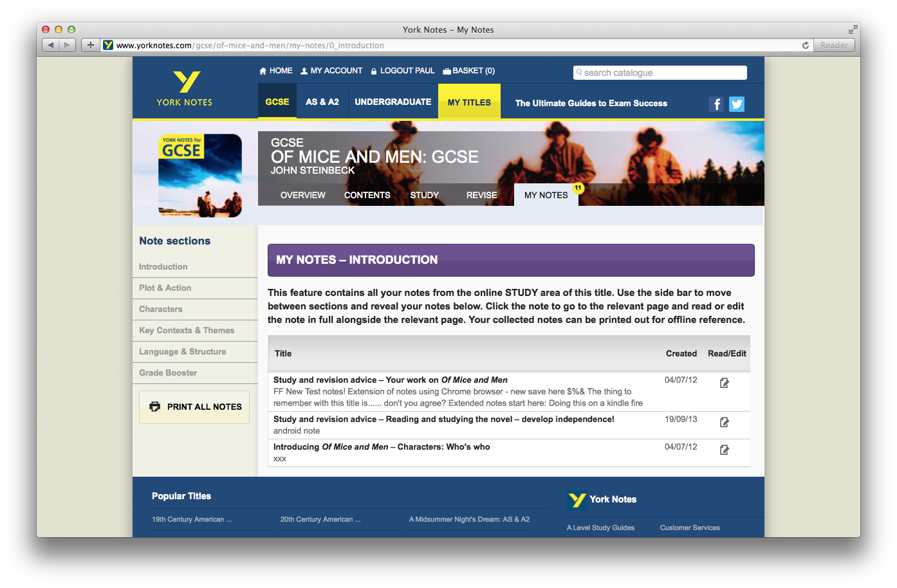The height and width of the screenshot is (588, 897).
Task: Click the 19/09/13 created date
Action: [x=681, y=419]
